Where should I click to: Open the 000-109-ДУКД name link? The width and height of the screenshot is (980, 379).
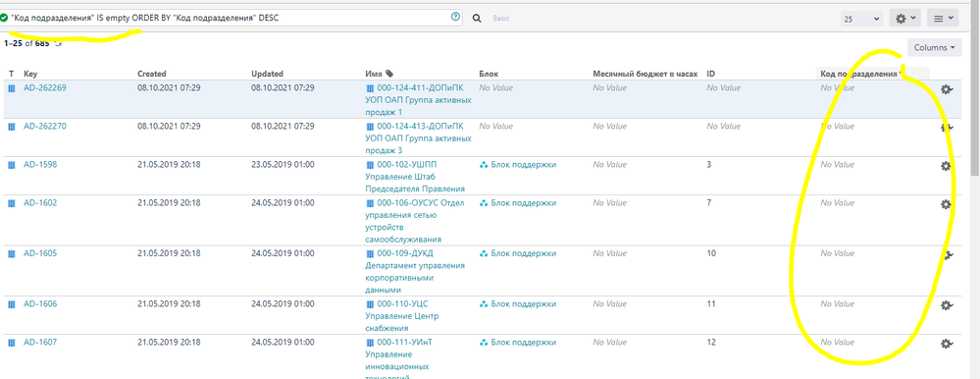(415, 271)
